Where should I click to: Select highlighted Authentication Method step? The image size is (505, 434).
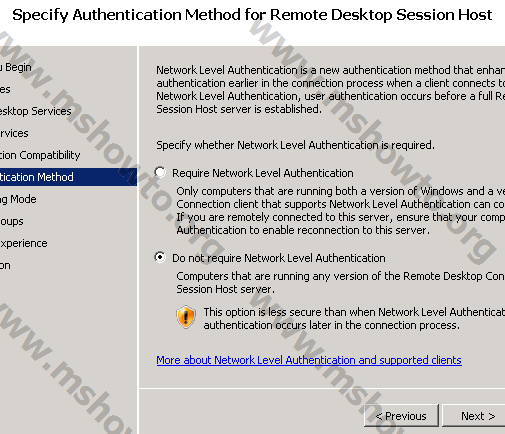(68, 177)
